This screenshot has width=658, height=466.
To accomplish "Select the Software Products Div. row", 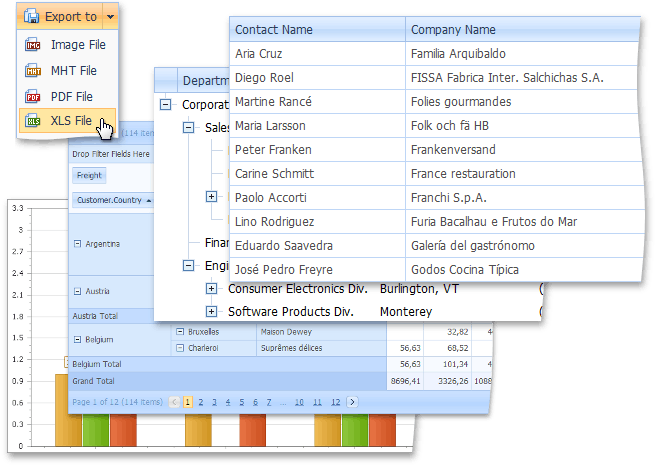I will pyautogui.click(x=348, y=312).
